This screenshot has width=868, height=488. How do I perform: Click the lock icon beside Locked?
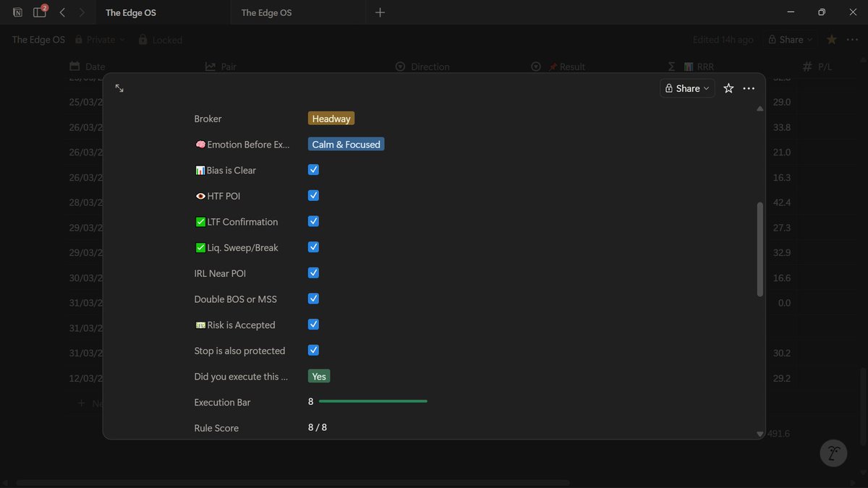pyautogui.click(x=143, y=40)
